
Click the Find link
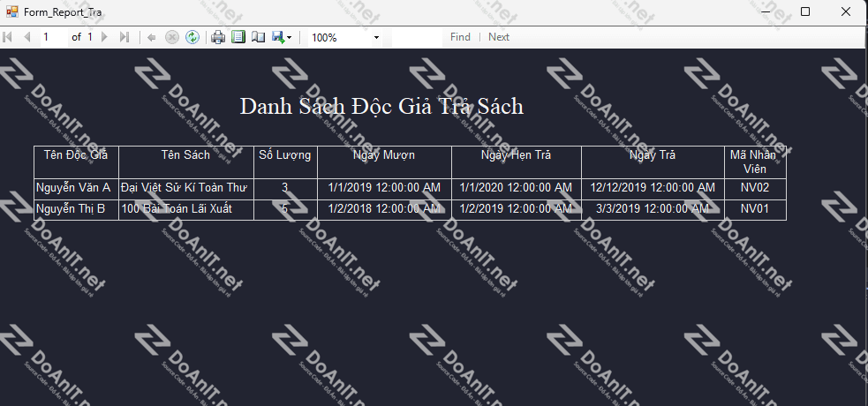tap(460, 37)
